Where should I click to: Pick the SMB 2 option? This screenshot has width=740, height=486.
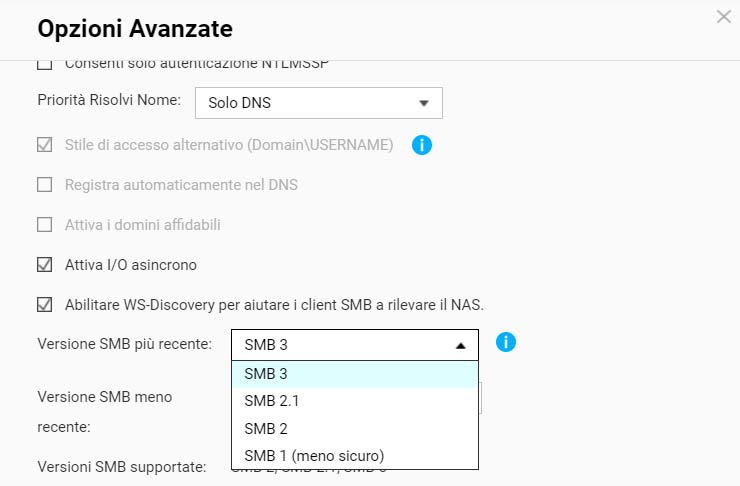pyautogui.click(x=354, y=428)
